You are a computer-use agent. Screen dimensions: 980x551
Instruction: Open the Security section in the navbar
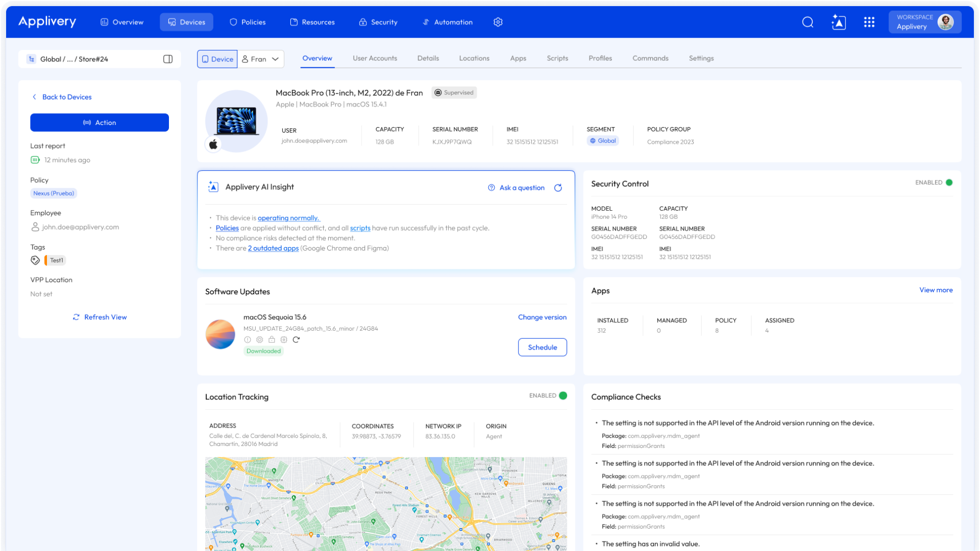point(378,22)
